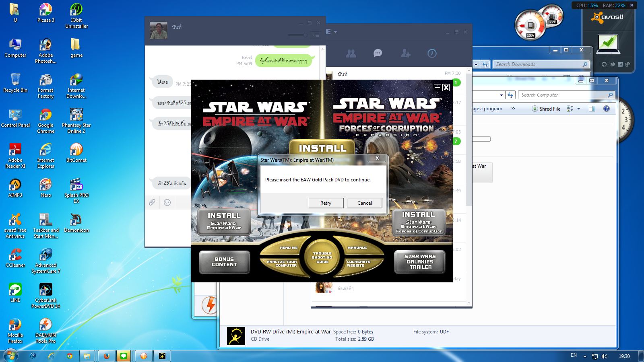
Task: Expand the Computer address bar history dropdown
Action: coord(501,95)
